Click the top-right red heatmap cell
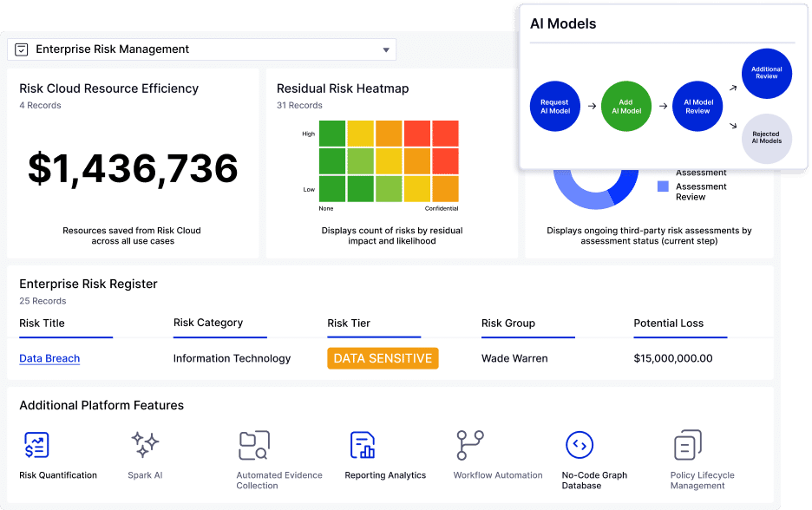 (x=445, y=134)
